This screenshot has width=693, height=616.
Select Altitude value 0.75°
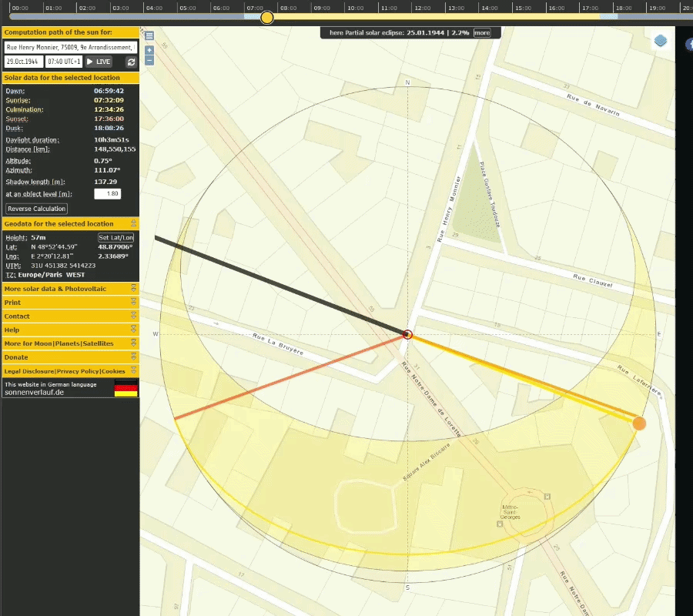coord(103,161)
